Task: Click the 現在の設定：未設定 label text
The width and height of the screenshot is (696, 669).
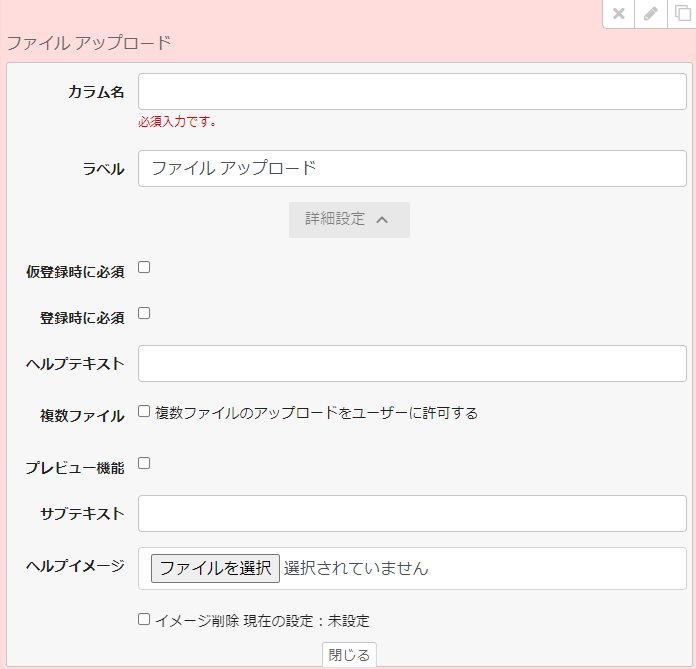Action: pos(306,621)
